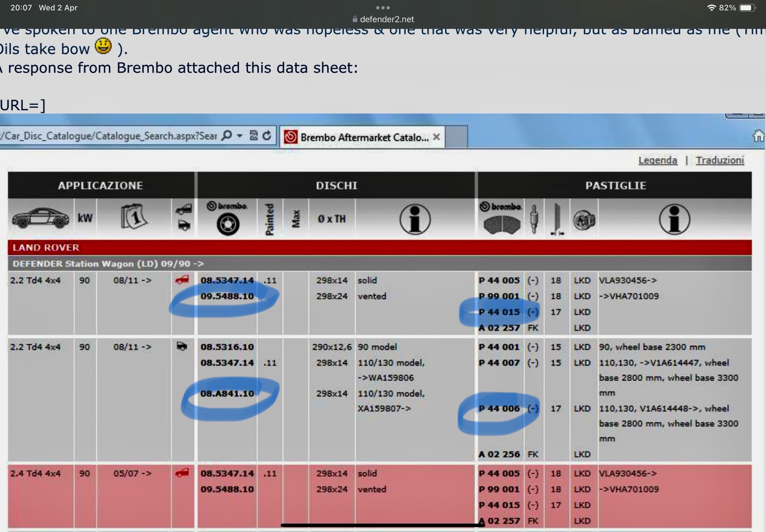
Task: Check the Wi-Fi status icon
Action: pos(711,7)
